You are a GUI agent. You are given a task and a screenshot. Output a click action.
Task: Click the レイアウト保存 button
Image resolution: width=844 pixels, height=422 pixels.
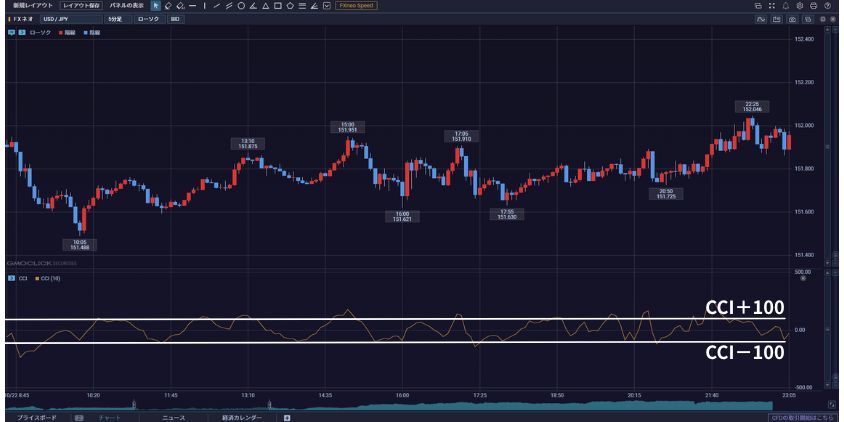point(78,6)
